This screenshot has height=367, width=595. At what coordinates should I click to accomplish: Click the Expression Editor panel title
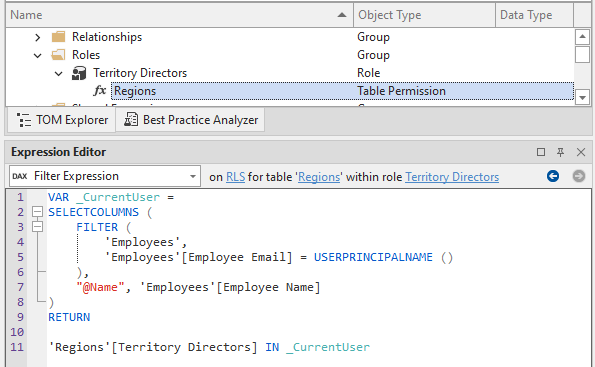(x=58, y=152)
